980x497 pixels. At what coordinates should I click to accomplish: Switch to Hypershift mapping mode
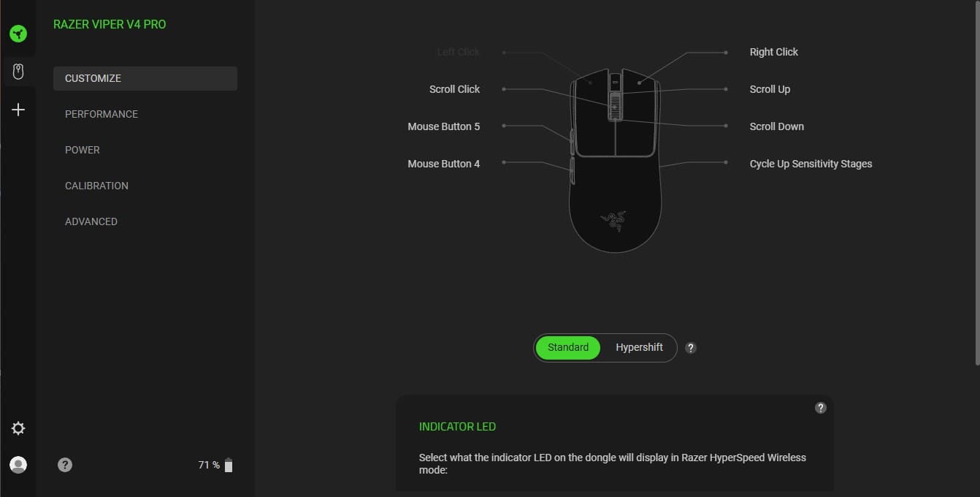tap(639, 348)
